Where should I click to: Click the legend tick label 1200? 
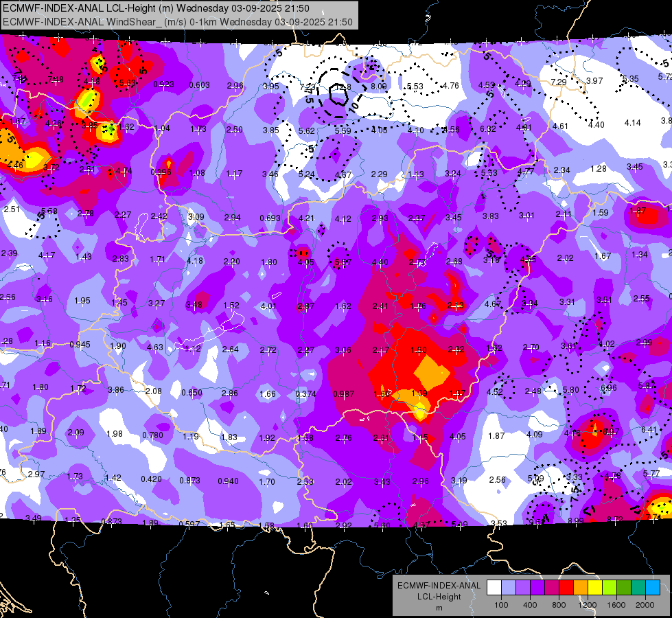tap(587, 605)
